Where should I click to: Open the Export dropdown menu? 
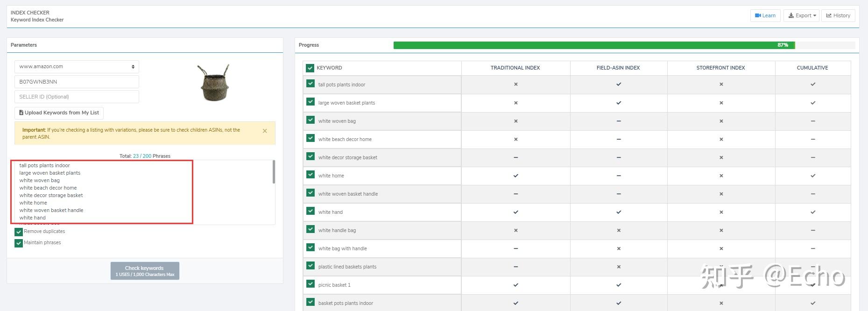802,15
